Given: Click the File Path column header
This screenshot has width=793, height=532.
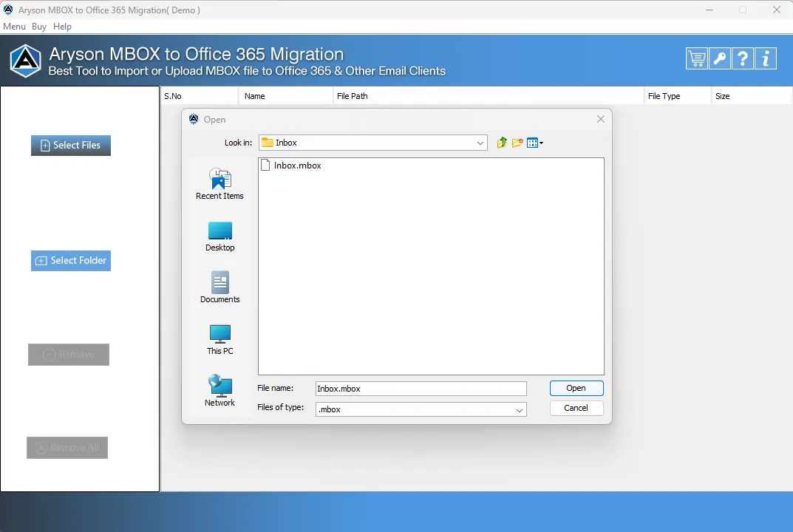Looking at the screenshot, I should click(489, 96).
